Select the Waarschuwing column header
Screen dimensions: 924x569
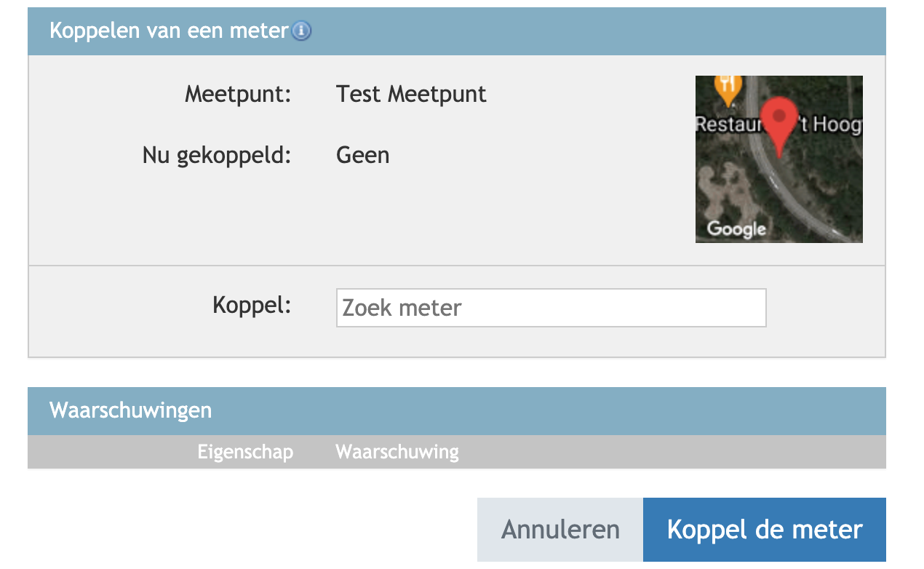(397, 451)
